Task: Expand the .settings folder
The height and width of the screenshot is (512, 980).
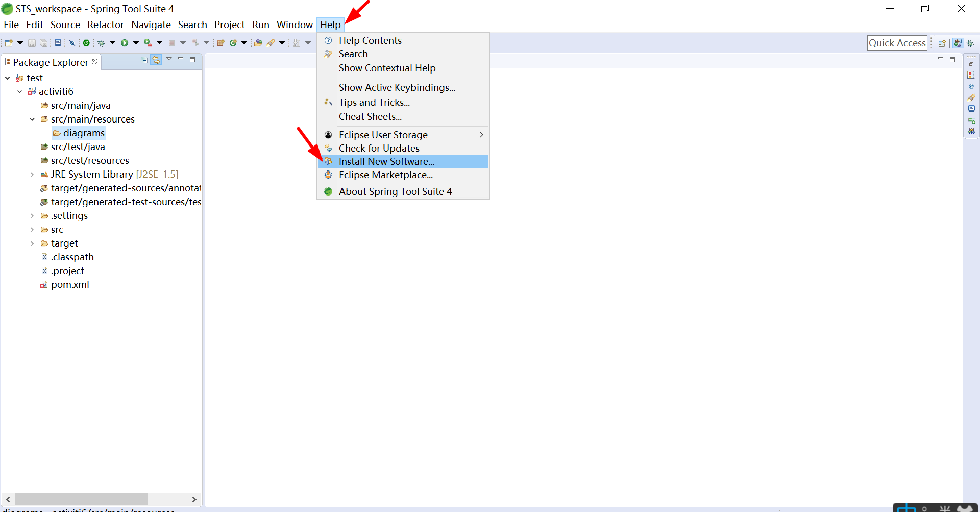Action: tap(32, 216)
